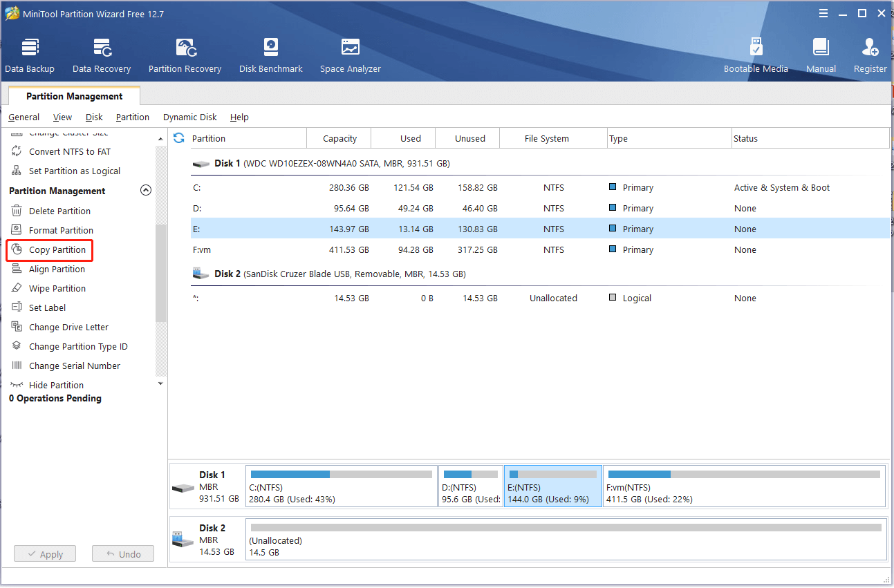The image size is (894, 588).
Task: Sort by the Capacity column header
Action: click(339, 139)
